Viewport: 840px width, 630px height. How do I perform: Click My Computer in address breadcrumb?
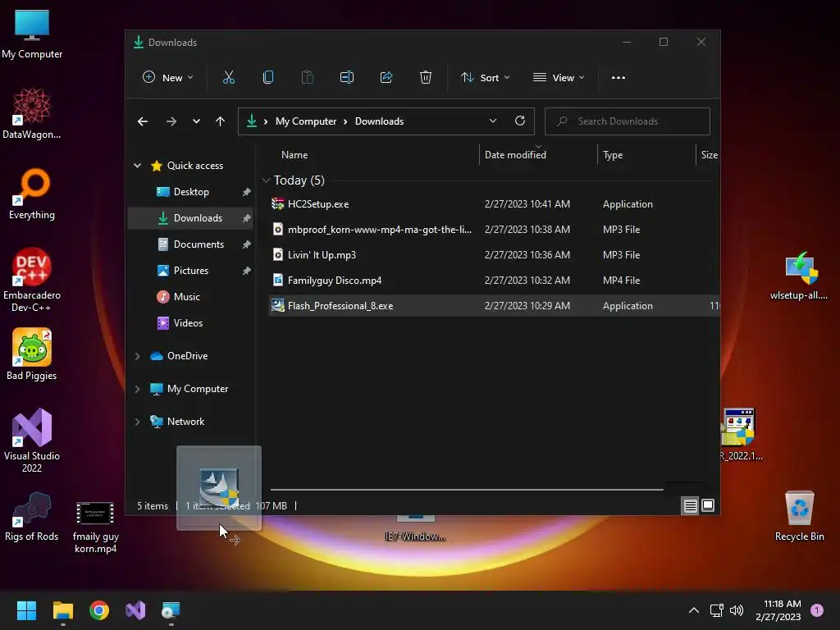coord(306,121)
